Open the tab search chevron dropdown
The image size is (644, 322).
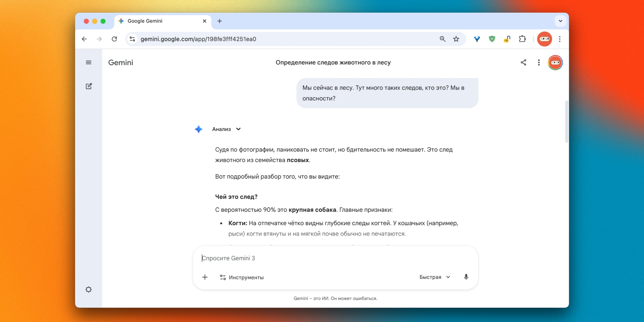click(x=560, y=21)
